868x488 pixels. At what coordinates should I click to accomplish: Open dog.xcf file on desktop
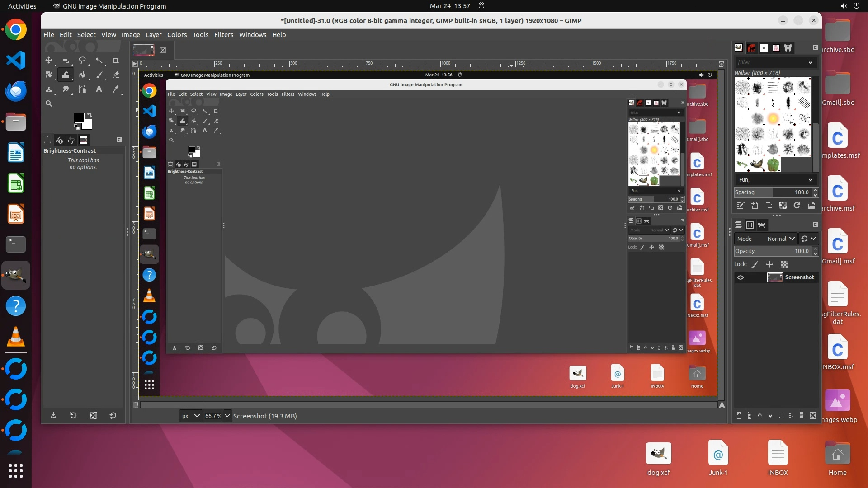658,458
